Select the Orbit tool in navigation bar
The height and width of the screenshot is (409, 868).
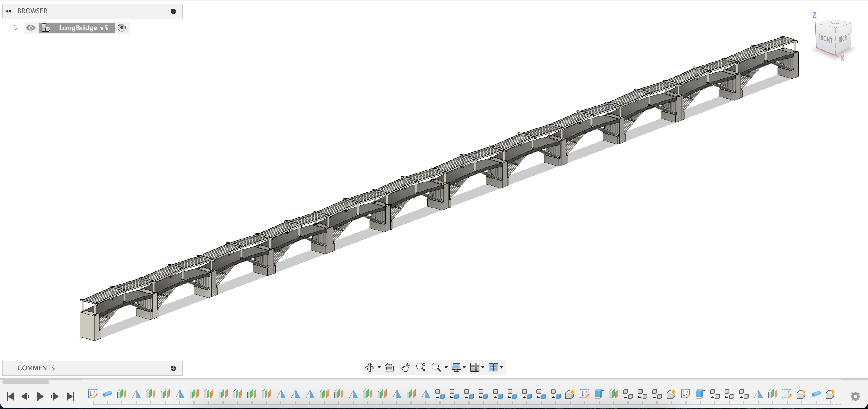(370, 367)
